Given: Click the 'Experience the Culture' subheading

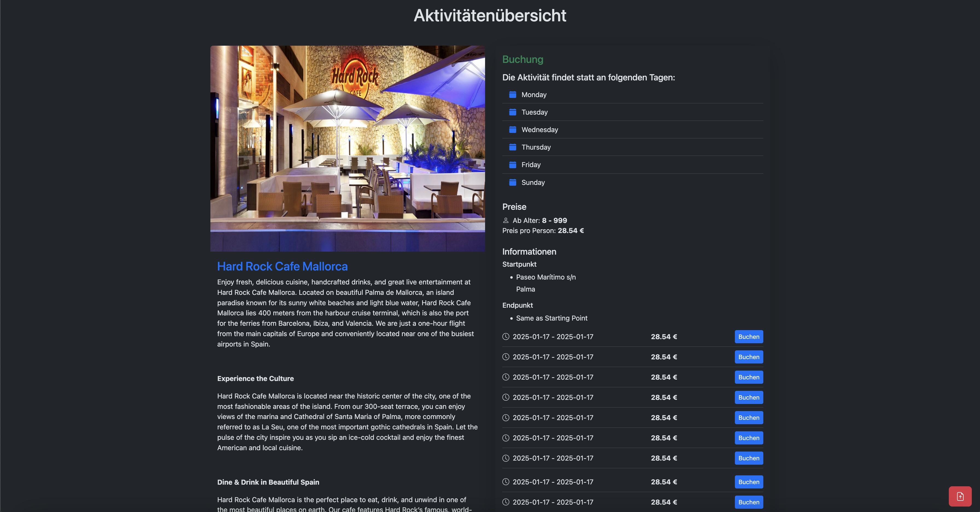Looking at the screenshot, I should coord(255,379).
